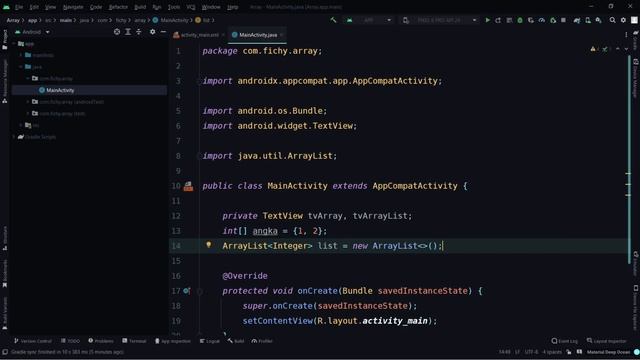Open the SDK Manager toolbar icon
The width and height of the screenshot is (640, 360).
point(598,20)
